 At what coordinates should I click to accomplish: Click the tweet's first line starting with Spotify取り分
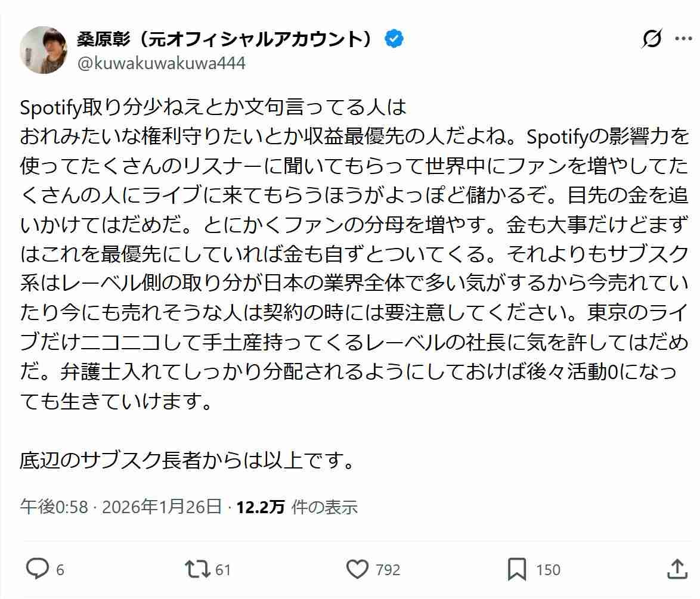[x=213, y=108]
